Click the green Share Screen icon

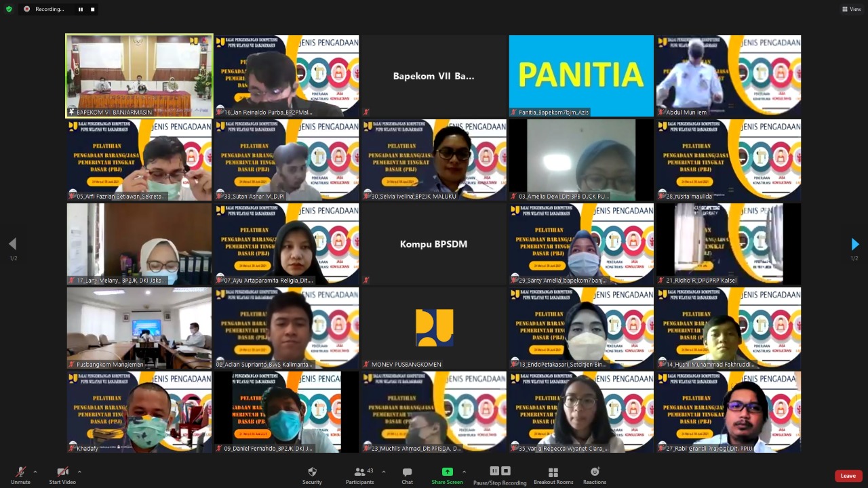tap(447, 472)
